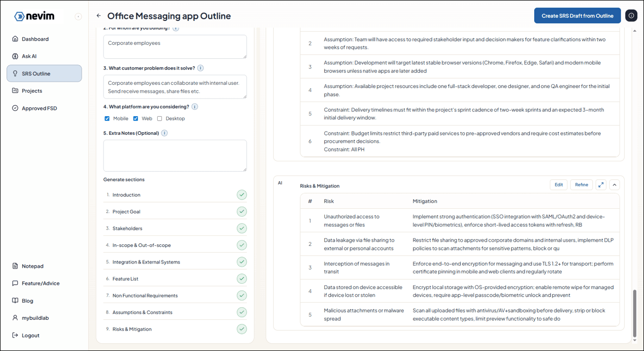Click Create SRS Draft from Outline

tap(577, 16)
